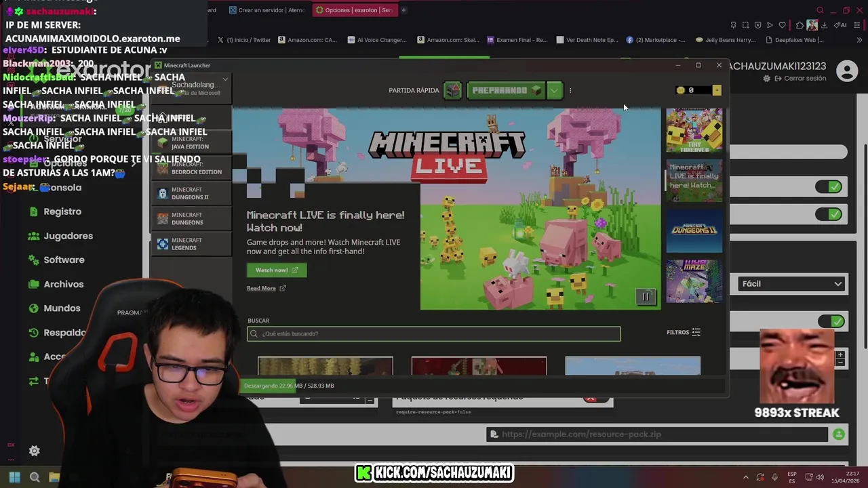Toggle the first green switch in exaroton options

point(829,187)
